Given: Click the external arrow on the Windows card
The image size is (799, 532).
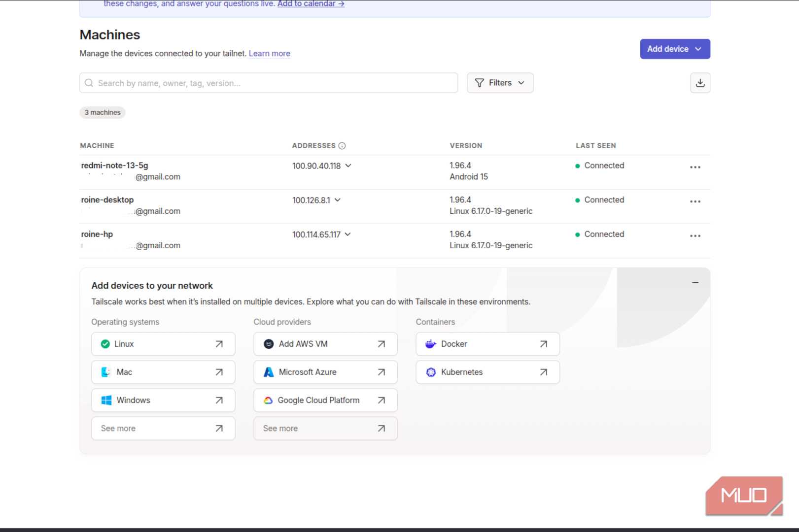Looking at the screenshot, I should pos(219,400).
